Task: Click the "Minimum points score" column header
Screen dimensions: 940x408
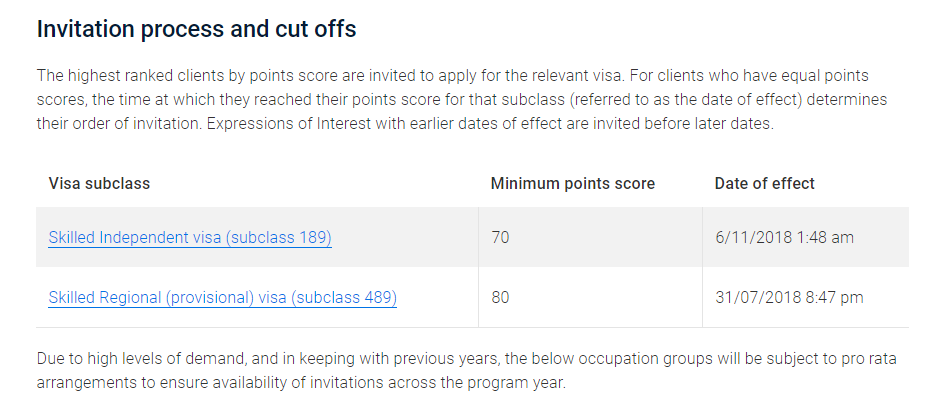Action: coord(572,184)
